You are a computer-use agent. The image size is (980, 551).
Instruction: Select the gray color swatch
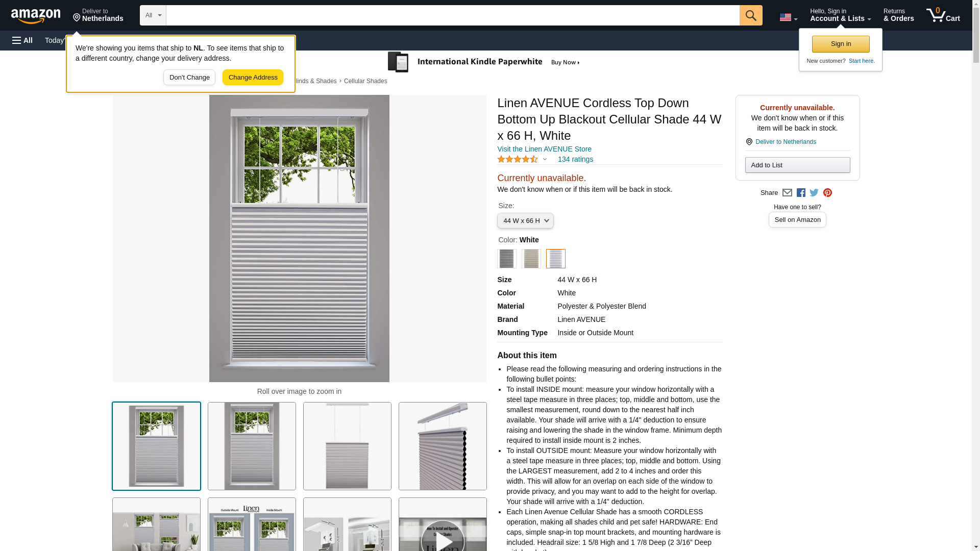click(506, 259)
